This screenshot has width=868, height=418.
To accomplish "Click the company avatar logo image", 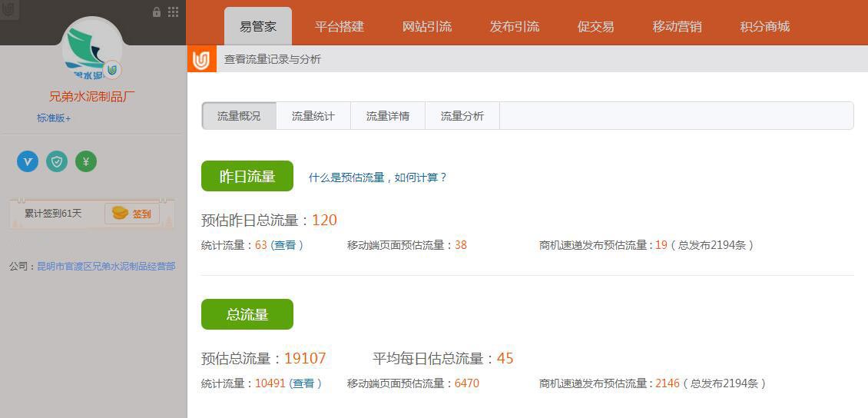I will point(91,50).
